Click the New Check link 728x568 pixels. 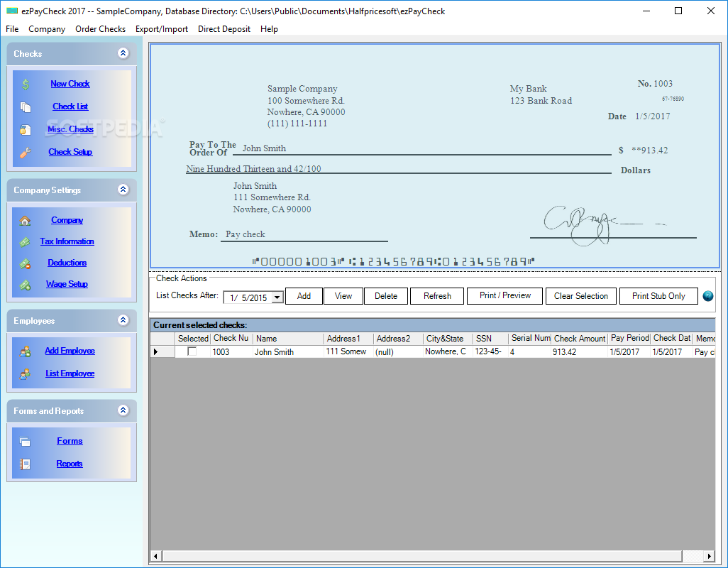70,84
